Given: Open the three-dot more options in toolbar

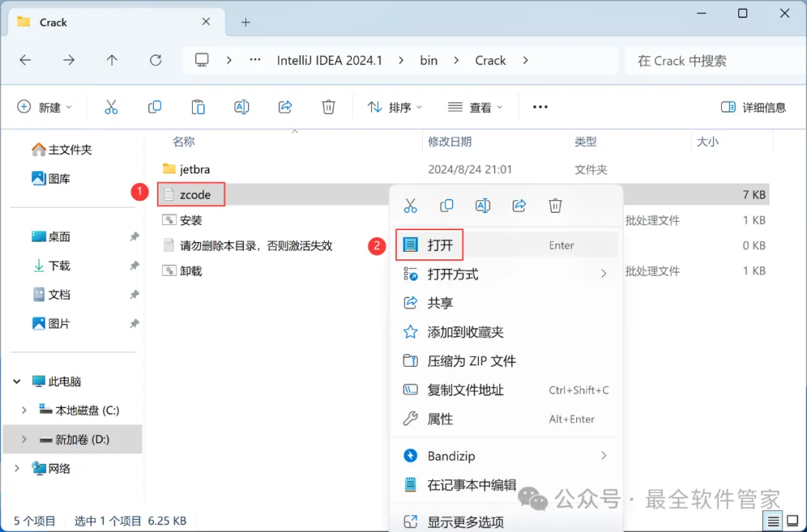Looking at the screenshot, I should click(540, 107).
